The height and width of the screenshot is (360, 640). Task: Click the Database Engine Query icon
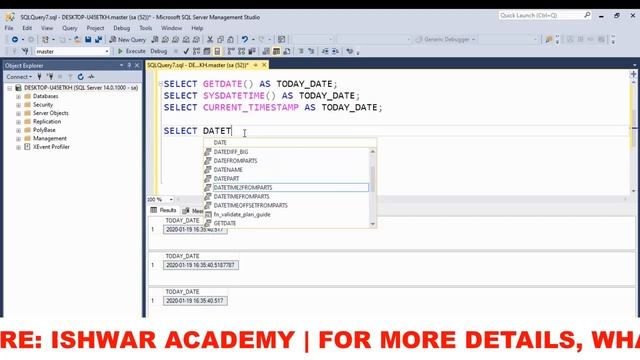(155, 40)
